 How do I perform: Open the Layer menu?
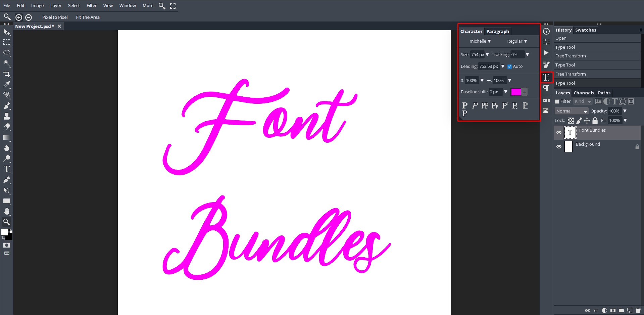tap(56, 6)
